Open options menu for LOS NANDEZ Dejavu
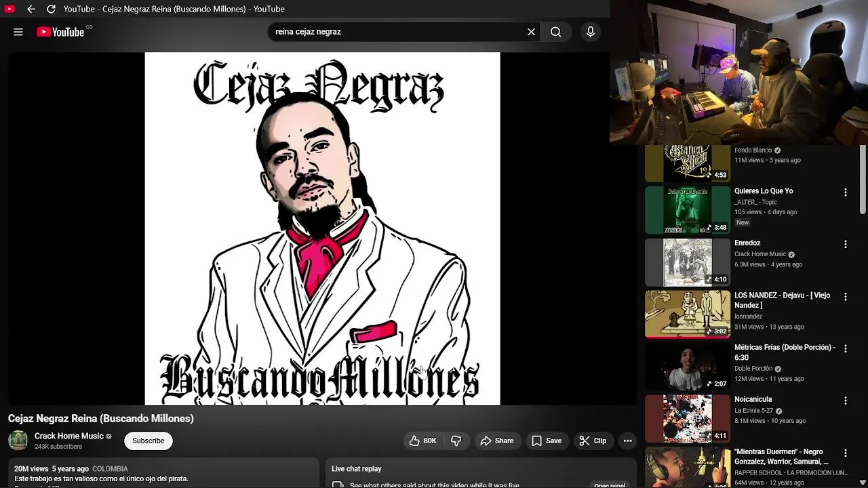Screen dimensions: 868x488 click(845, 297)
